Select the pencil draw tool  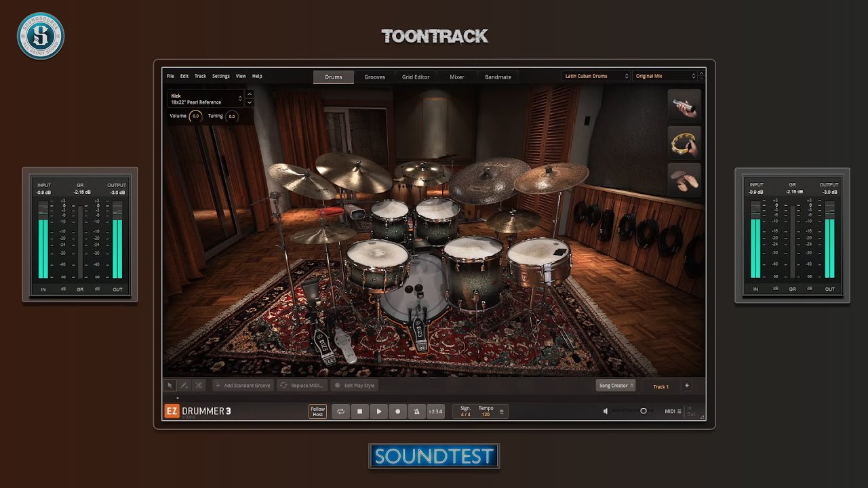point(184,385)
